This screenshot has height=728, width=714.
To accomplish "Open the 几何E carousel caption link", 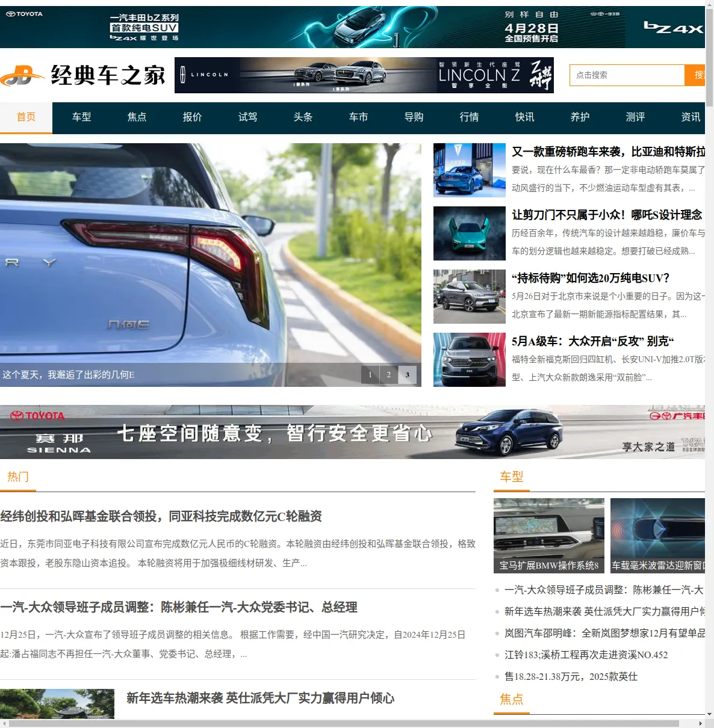I will [69, 375].
